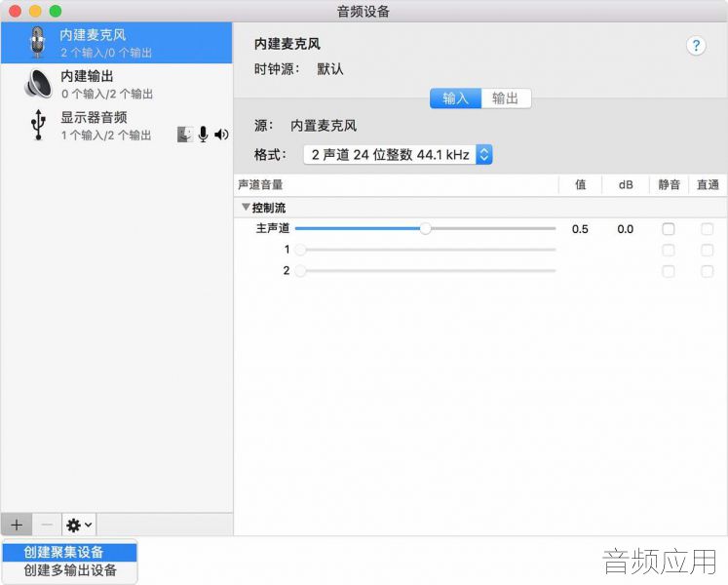Select the 内建麦克风 microphone device icon
Screen dimensions: 728x585
tap(38, 42)
